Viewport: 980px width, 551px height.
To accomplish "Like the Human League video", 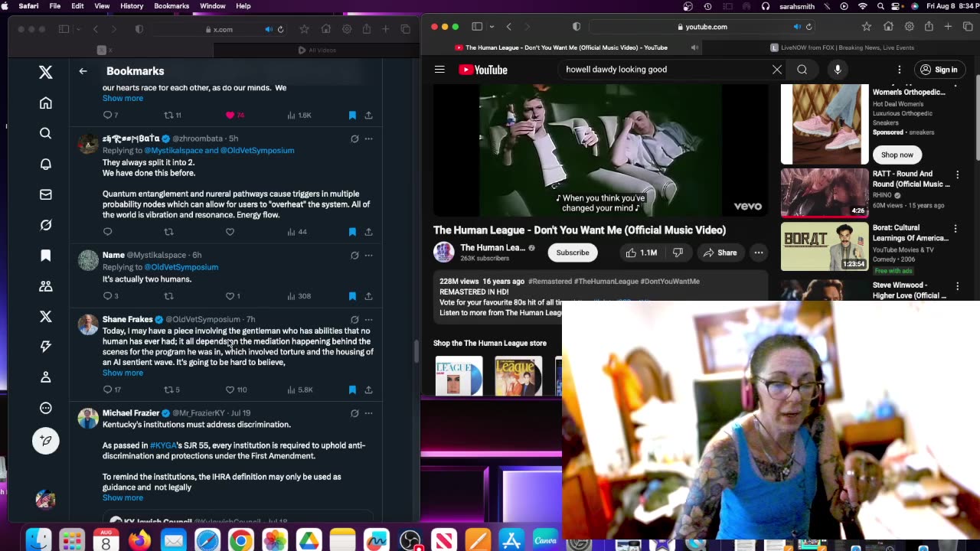I will pos(642,253).
